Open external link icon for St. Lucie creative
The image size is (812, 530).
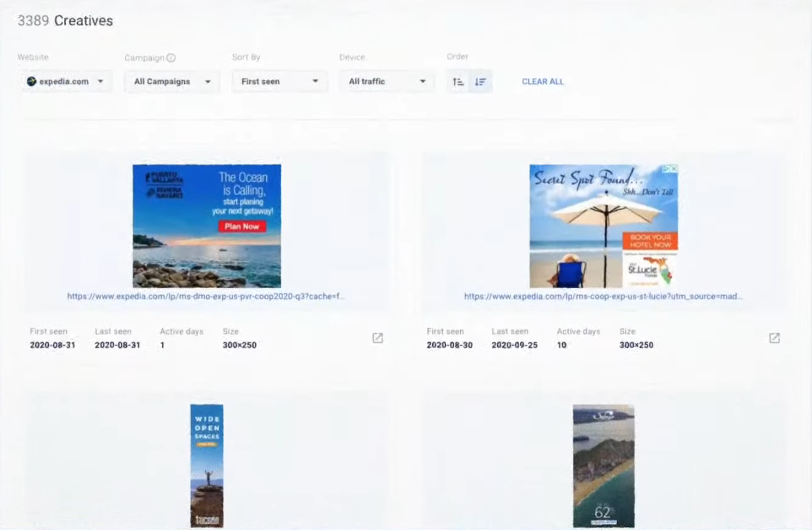click(775, 338)
